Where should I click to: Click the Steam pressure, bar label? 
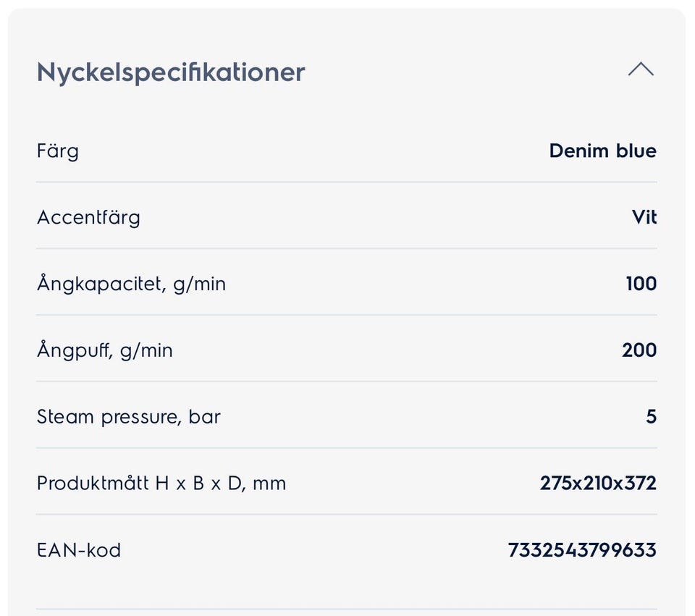coord(129,418)
